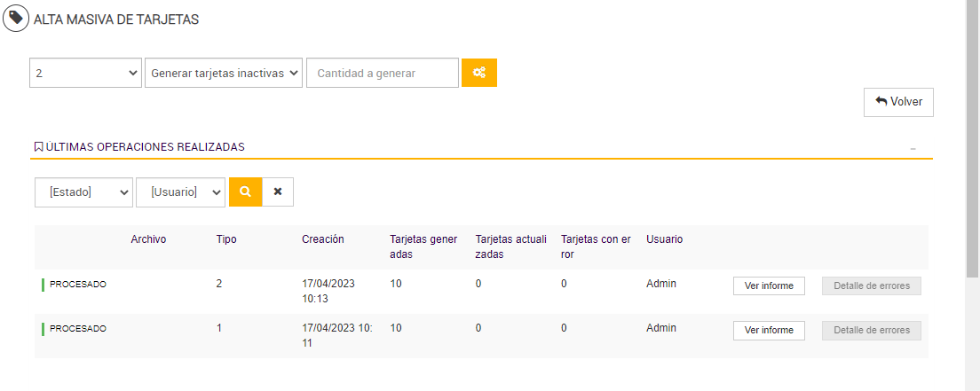Screen dimensions: 980x391
Task: Open Ver informe for the 10:13 operation
Action: (x=769, y=285)
